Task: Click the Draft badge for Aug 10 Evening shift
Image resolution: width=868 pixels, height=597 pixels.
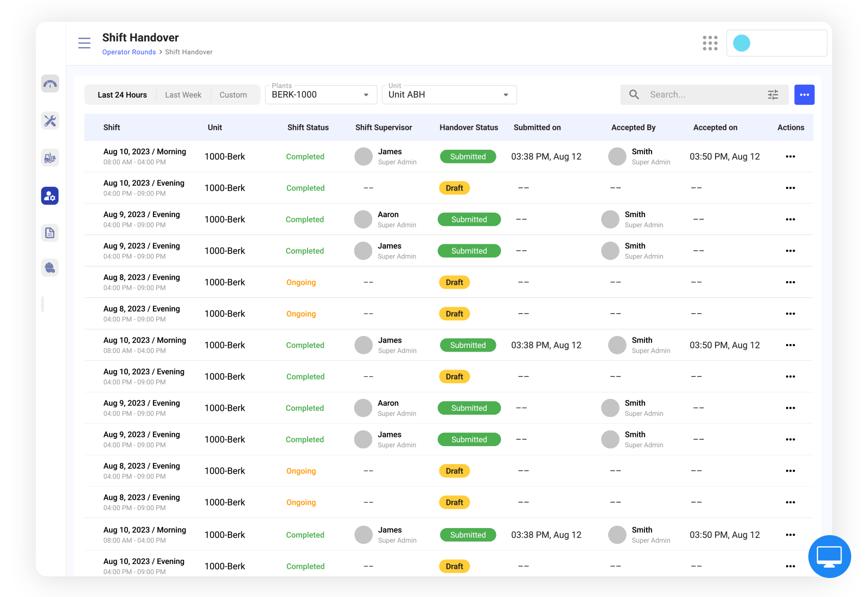Action: click(454, 188)
